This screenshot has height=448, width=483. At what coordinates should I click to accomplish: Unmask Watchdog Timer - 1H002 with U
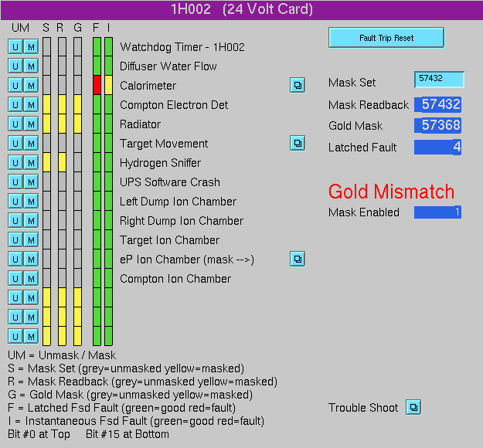coord(15,47)
